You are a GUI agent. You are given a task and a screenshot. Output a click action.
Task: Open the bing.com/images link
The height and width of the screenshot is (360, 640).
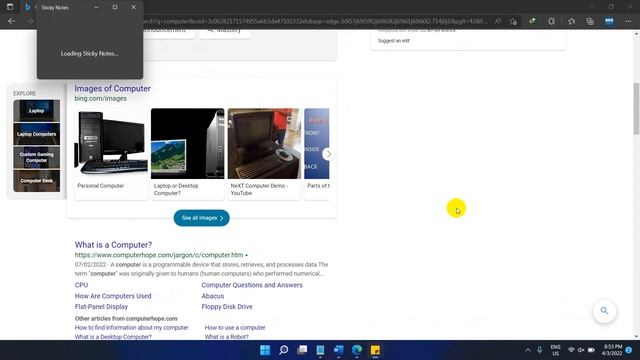click(100, 98)
